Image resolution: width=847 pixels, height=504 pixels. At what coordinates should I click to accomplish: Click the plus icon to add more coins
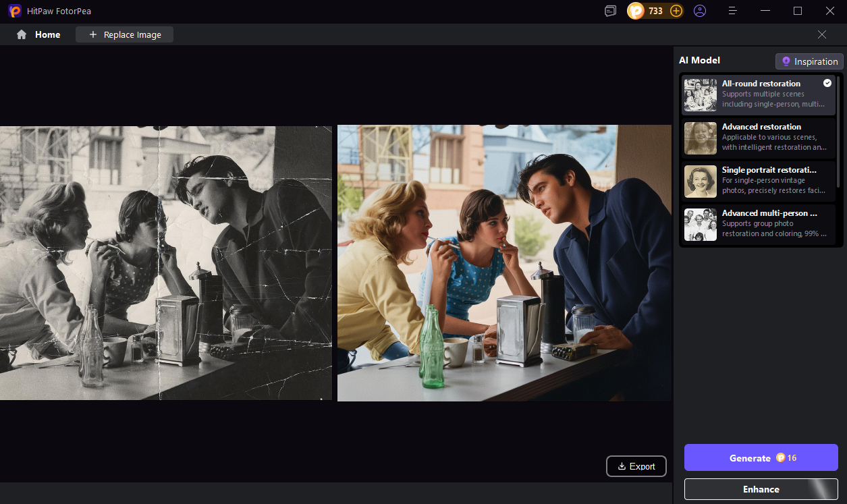point(676,11)
